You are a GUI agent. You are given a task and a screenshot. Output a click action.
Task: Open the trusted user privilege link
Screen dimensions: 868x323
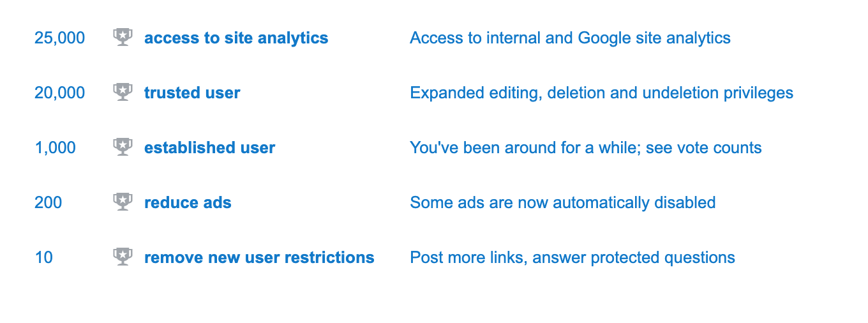[x=192, y=93]
